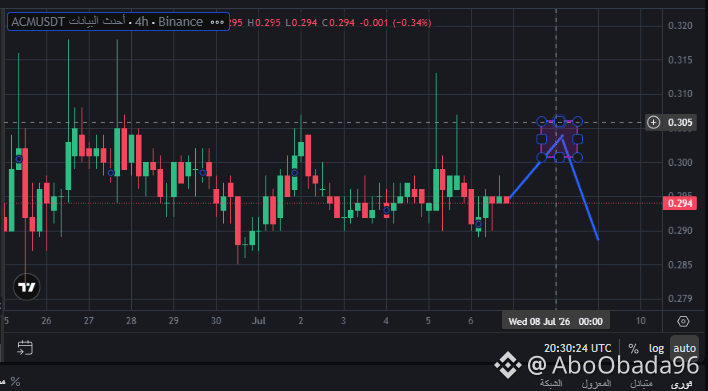Click the 0.320 price axis label
Screen dimensions: 708x391
[680, 26]
